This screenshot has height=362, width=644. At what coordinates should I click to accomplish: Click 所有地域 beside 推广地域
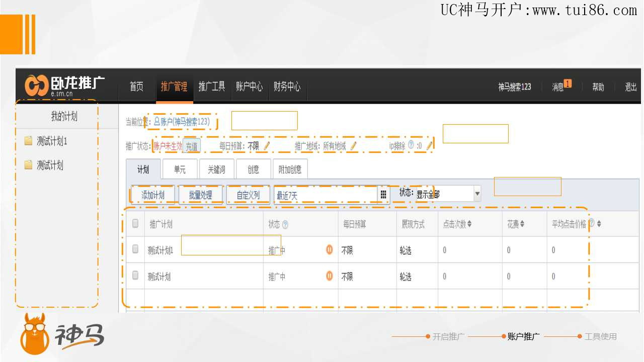click(335, 146)
